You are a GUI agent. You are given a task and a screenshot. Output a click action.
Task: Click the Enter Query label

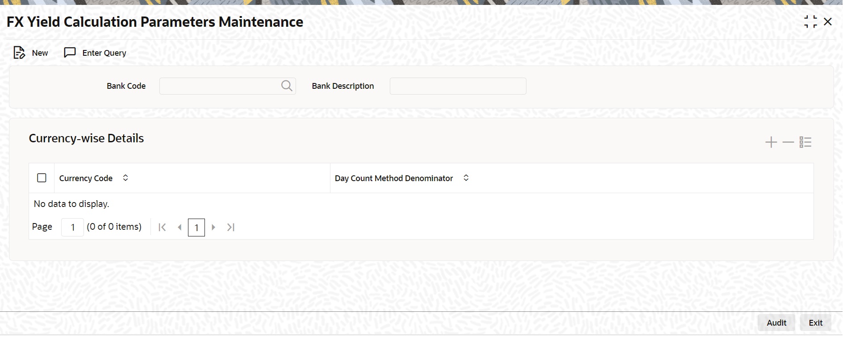click(x=104, y=53)
